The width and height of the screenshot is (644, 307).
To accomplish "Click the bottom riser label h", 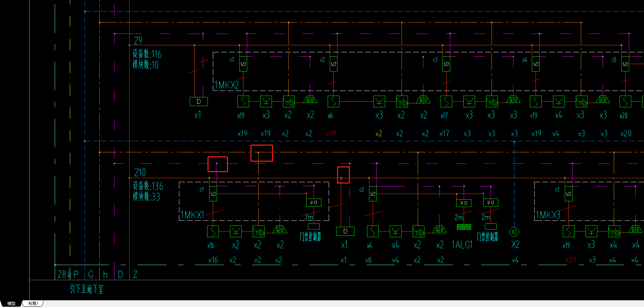I will (x=105, y=275).
